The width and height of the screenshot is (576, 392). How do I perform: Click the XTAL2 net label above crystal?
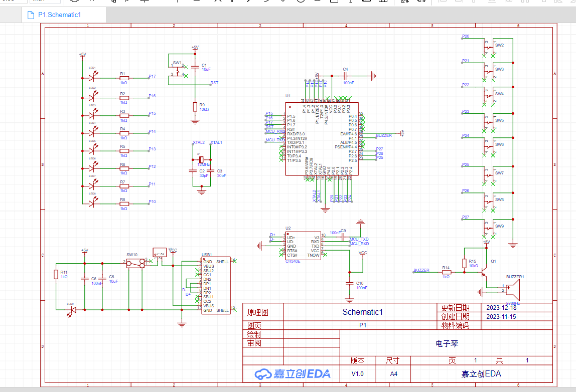tap(199, 142)
